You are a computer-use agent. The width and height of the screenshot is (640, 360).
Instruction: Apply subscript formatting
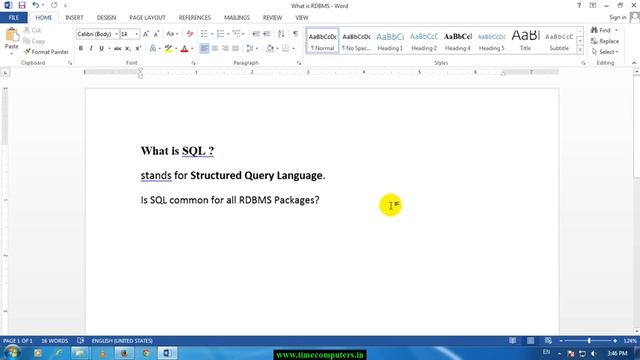coord(128,49)
